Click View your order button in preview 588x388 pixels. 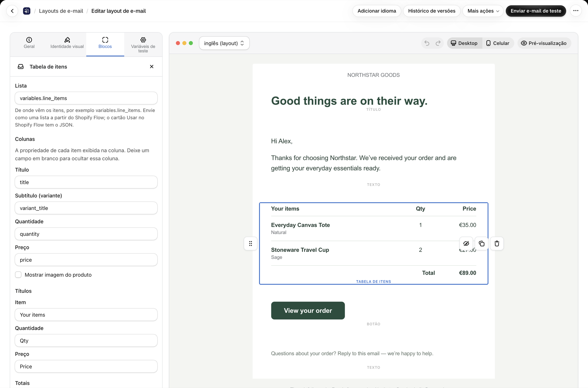[x=308, y=310]
